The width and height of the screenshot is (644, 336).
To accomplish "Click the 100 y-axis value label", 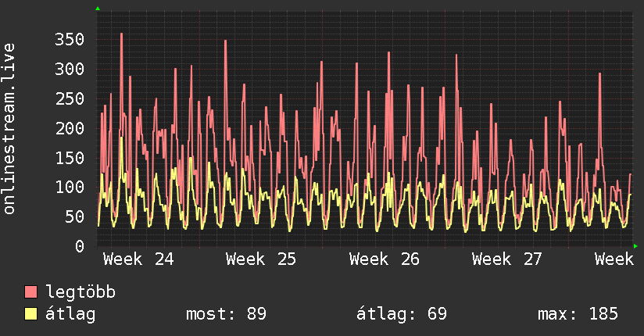I will click(x=70, y=188).
